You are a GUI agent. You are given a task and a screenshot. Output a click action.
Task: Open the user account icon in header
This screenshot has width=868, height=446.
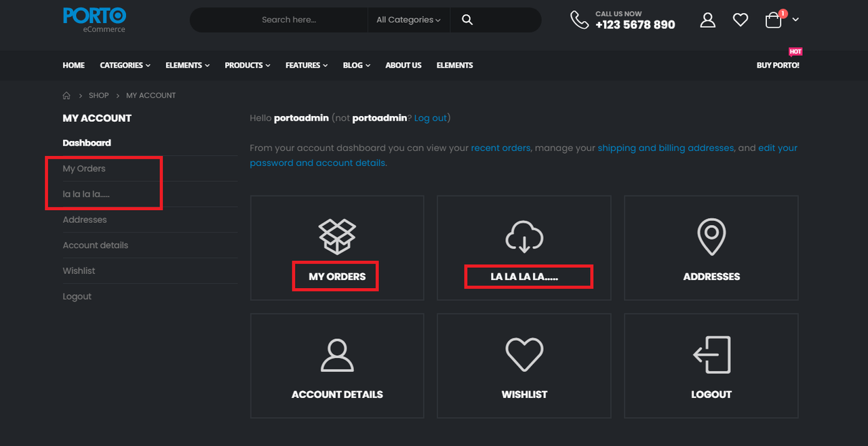(x=708, y=20)
